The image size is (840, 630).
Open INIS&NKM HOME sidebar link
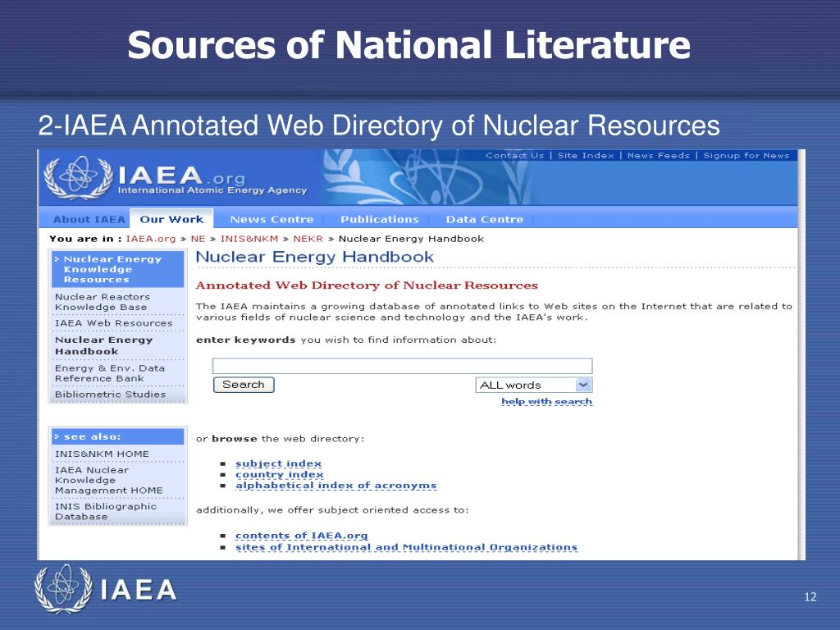[102, 454]
